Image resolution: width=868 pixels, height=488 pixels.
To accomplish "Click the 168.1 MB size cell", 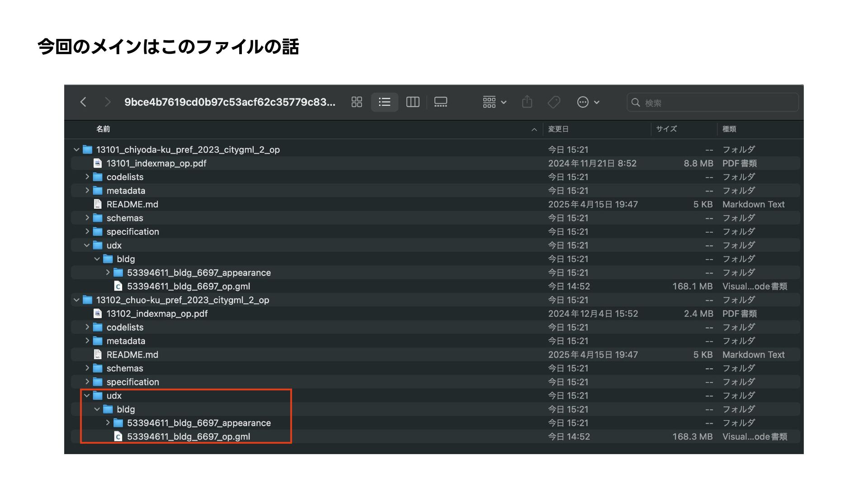I will click(x=693, y=286).
